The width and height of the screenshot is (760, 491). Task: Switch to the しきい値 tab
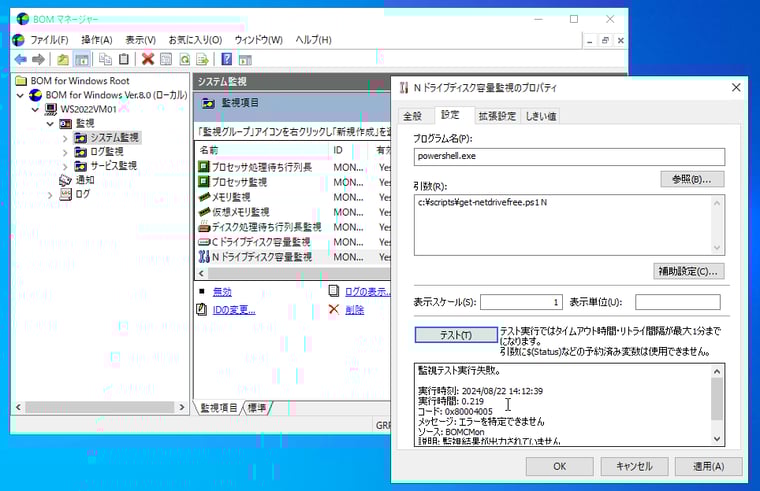pyautogui.click(x=541, y=116)
